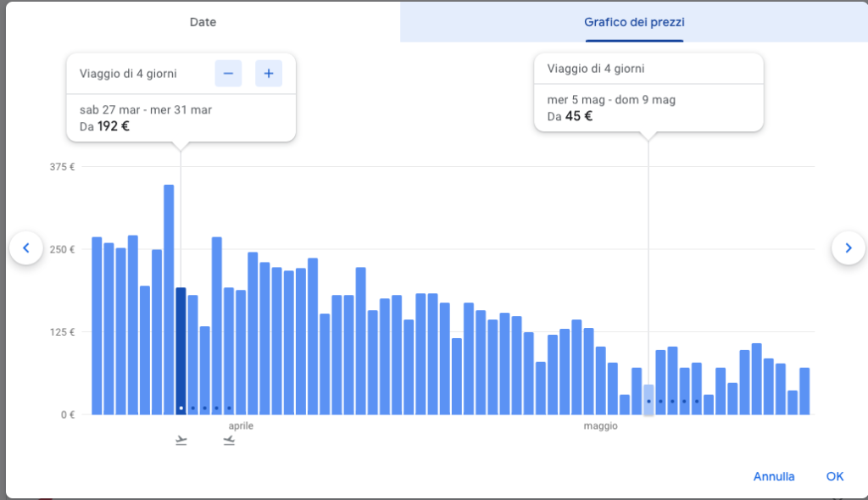Click 'mer 5 mag - dom 9 mag' text
The image size is (868, 500).
611,100
